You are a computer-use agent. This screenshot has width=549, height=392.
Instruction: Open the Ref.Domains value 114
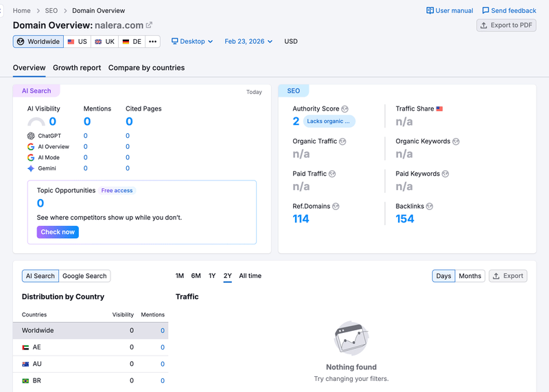pyautogui.click(x=301, y=219)
